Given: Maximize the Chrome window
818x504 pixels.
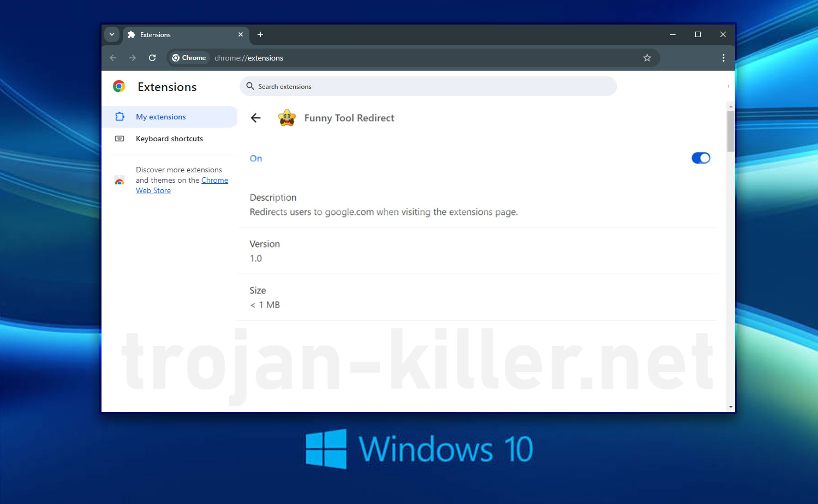Looking at the screenshot, I should click(x=698, y=34).
